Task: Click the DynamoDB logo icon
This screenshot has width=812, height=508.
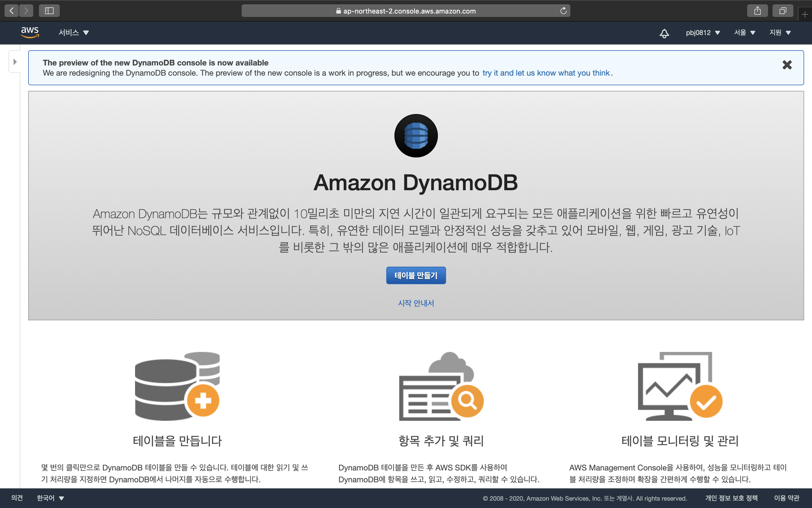Action: pyautogui.click(x=416, y=136)
